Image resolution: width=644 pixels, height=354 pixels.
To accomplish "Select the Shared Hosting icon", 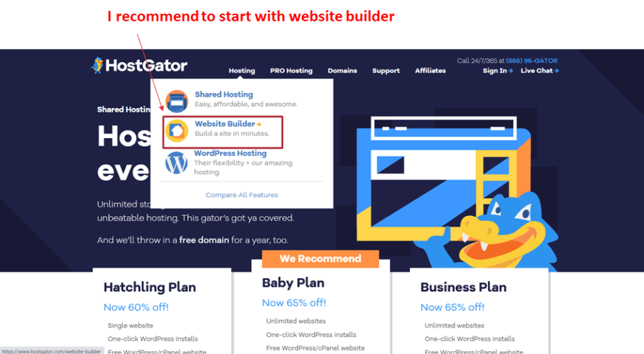I will point(177,101).
